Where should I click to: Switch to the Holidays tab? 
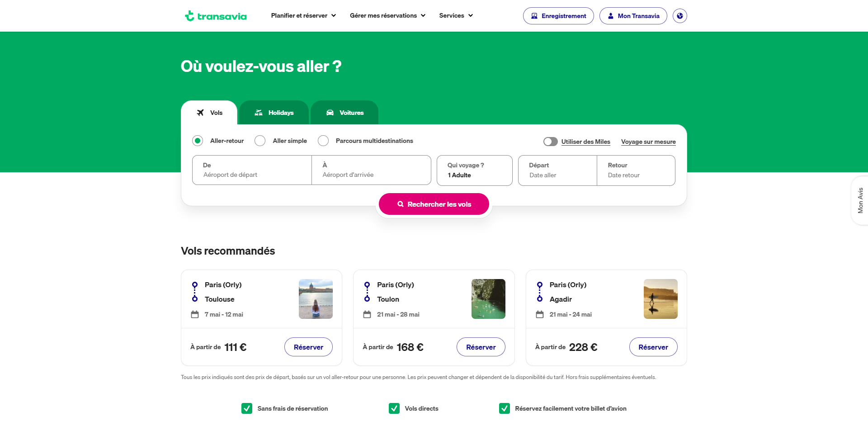click(274, 113)
